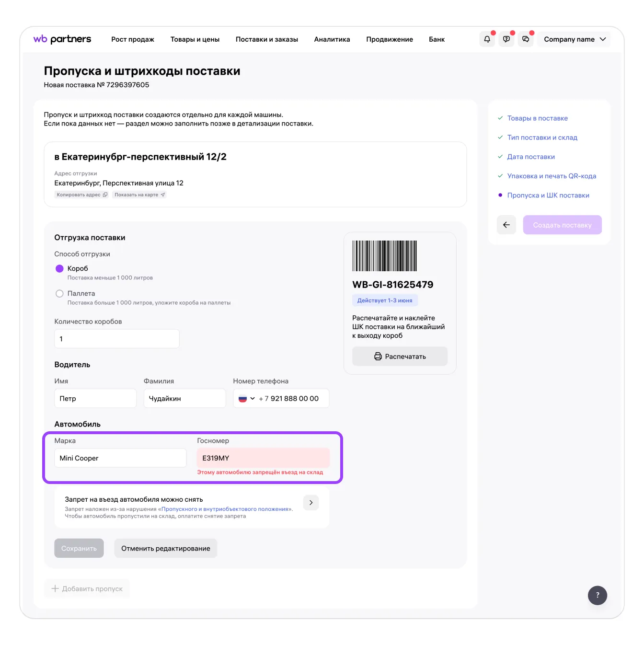Viewport: 644px width, 645px height.
Task: Open help with the question mark button
Action: (x=597, y=595)
